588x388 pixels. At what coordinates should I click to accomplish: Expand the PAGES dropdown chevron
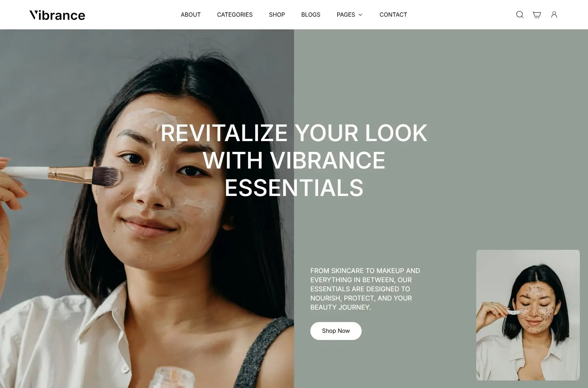click(x=360, y=15)
